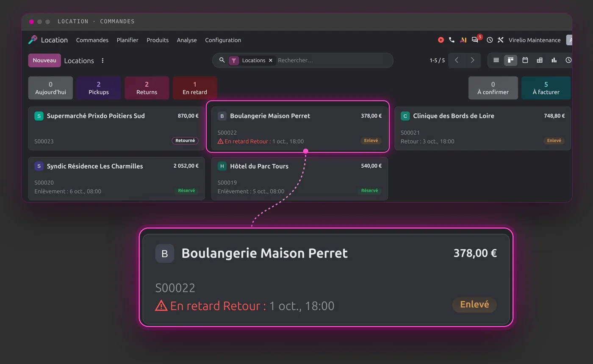Viewport: 593px width, 364px height.
Task: Open the Produits menu
Action: click(x=158, y=40)
